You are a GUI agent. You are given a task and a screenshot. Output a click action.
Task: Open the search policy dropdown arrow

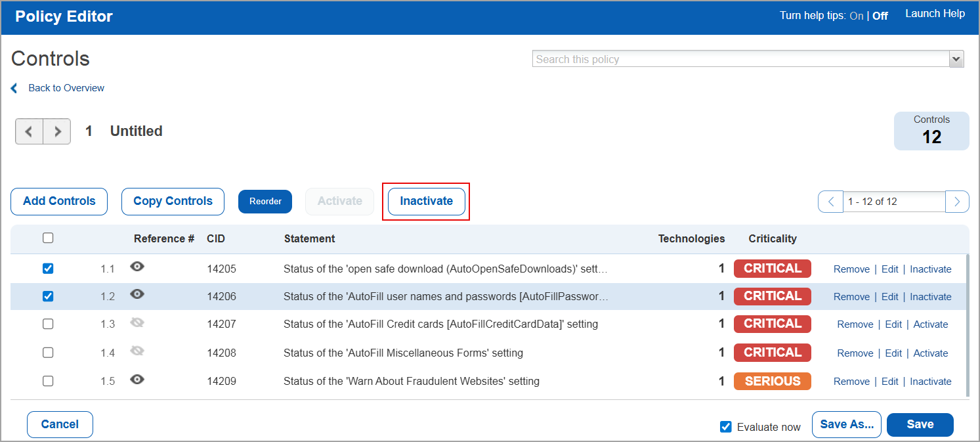click(x=956, y=58)
